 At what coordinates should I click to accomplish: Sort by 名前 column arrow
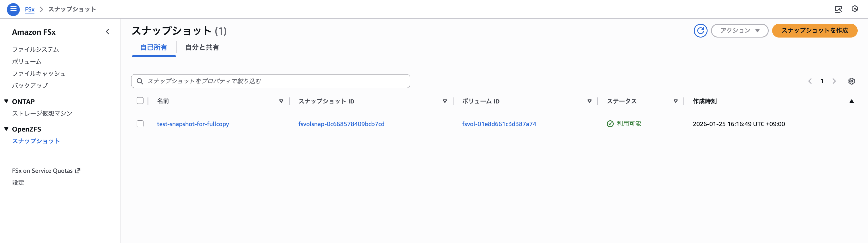(281, 101)
